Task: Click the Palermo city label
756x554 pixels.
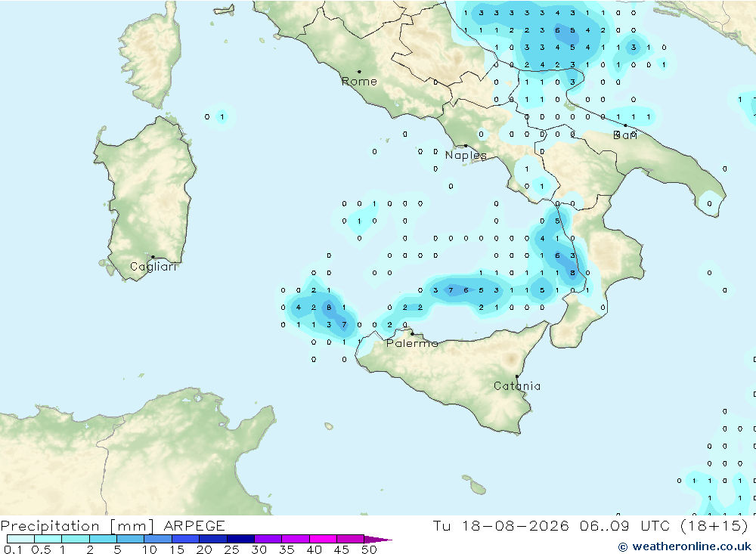Action: pyautogui.click(x=412, y=343)
